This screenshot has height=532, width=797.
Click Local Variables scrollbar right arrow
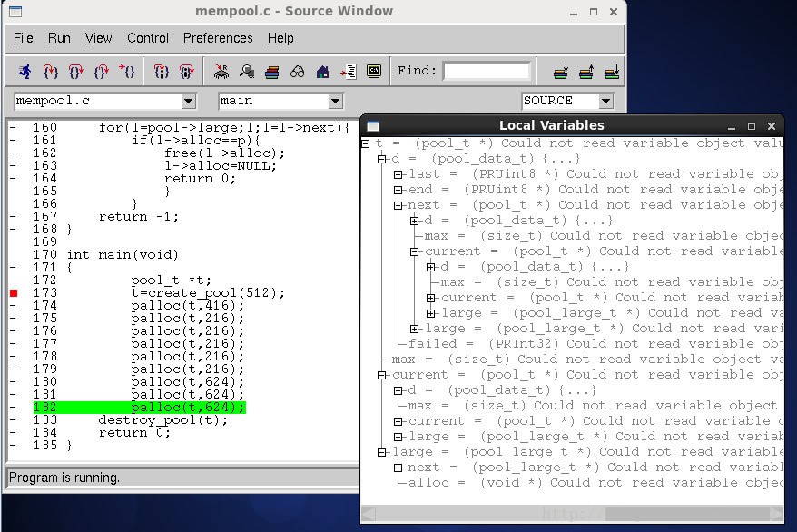tap(777, 514)
